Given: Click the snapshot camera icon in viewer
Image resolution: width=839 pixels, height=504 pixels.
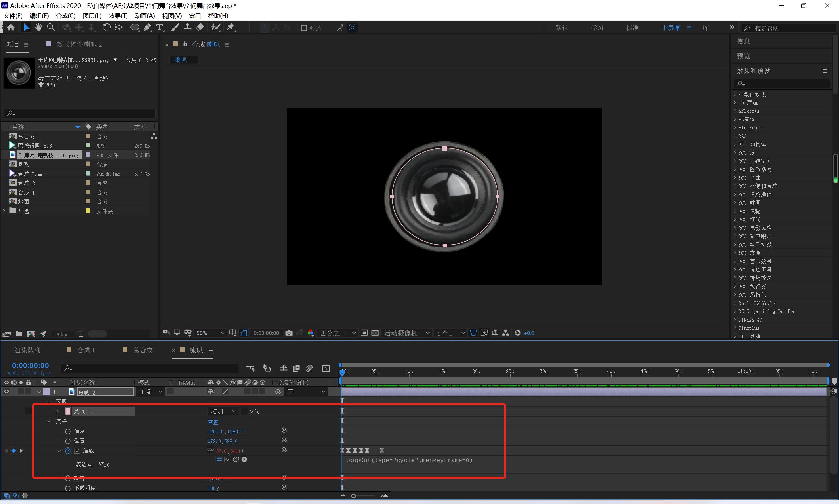Looking at the screenshot, I should coord(289,333).
